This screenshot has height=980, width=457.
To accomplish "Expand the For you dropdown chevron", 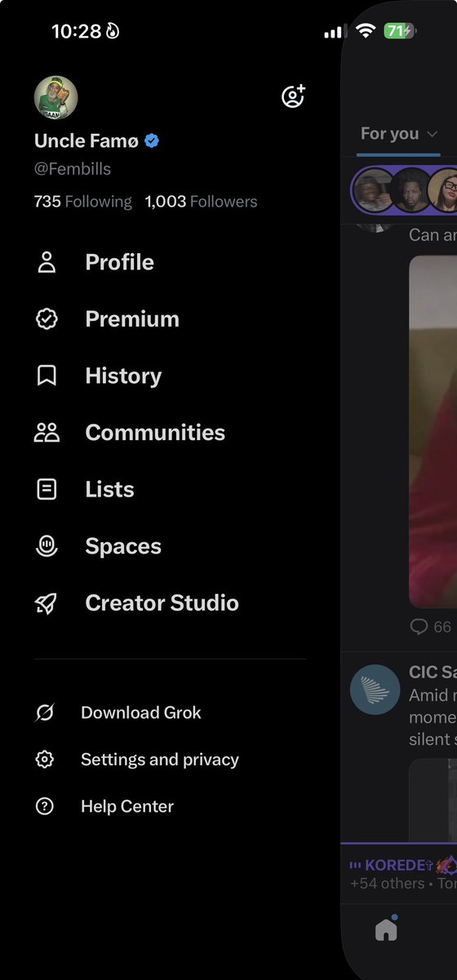I will pyautogui.click(x=432, y=135).
